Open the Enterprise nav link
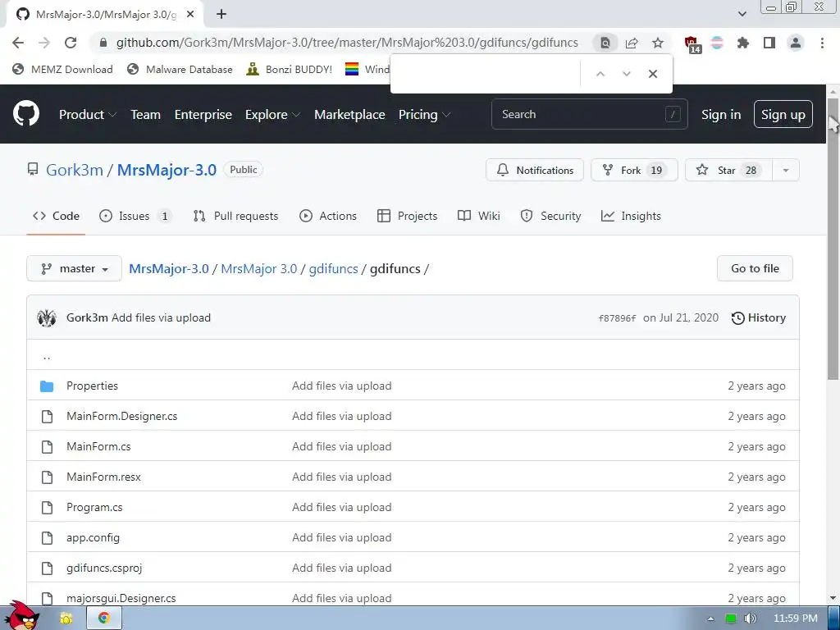 pyautogui.click(x=203, y=115)
